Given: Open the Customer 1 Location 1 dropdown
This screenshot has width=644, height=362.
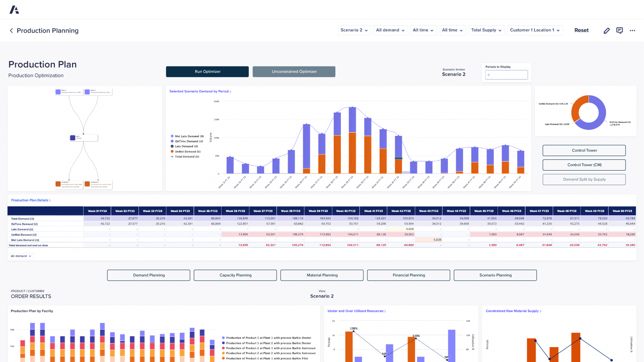Looking at the screenshot, I should coord(535,30).
